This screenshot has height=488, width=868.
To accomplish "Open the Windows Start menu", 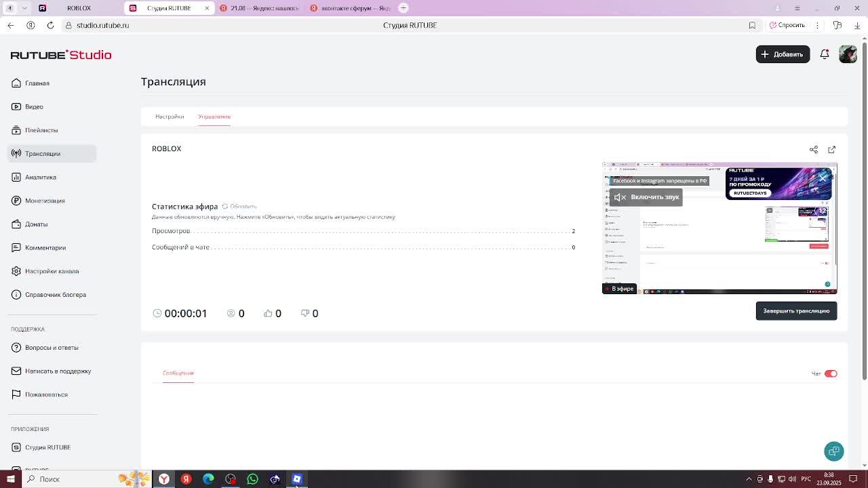I will (x=10, y=479).
